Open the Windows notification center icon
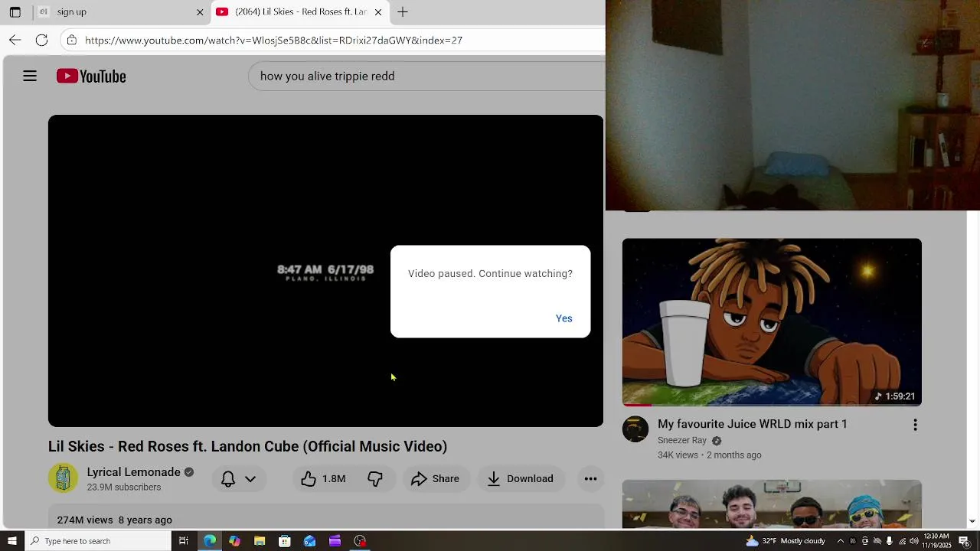This screenshot has height=551, width=980. tap(965, 541)
